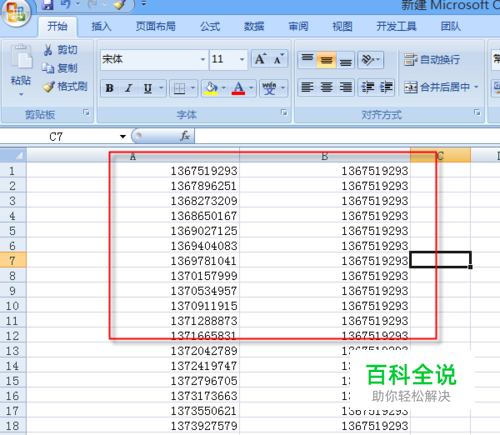500x435 pixels.
Task: Switch to the 开始 tab
Action: pyautogui.click(x=57, y=26)
